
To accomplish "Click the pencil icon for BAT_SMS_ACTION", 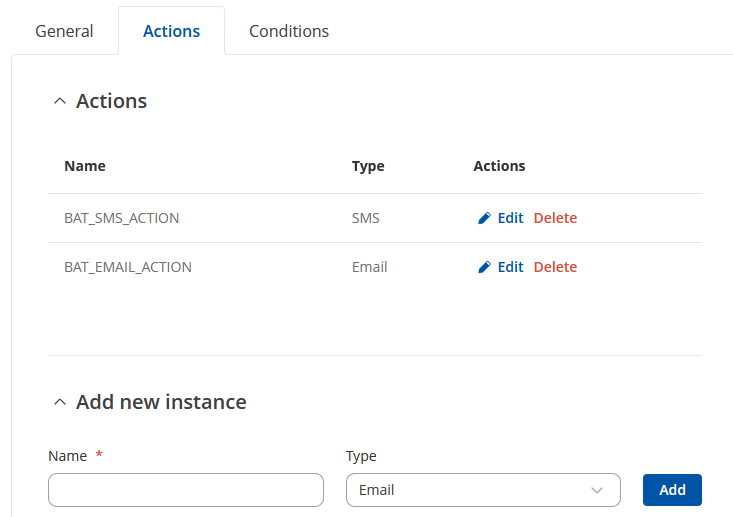I will [484, 218].
